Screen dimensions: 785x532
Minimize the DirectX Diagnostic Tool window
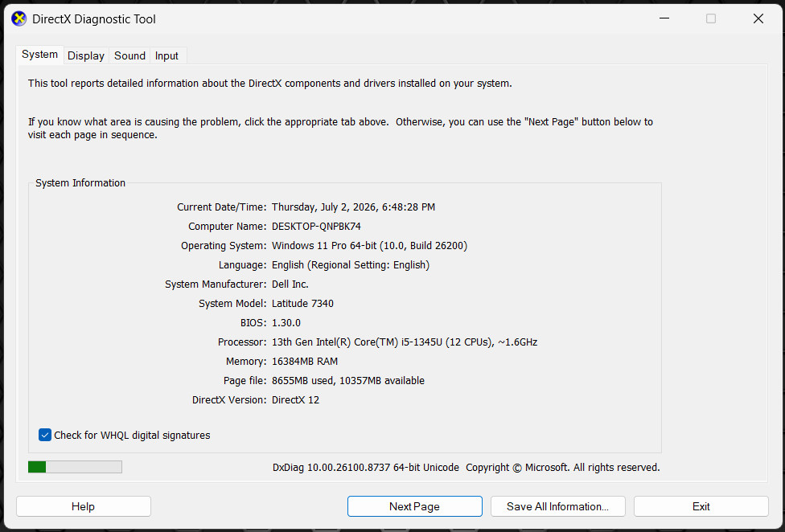(x=664, y=19)
